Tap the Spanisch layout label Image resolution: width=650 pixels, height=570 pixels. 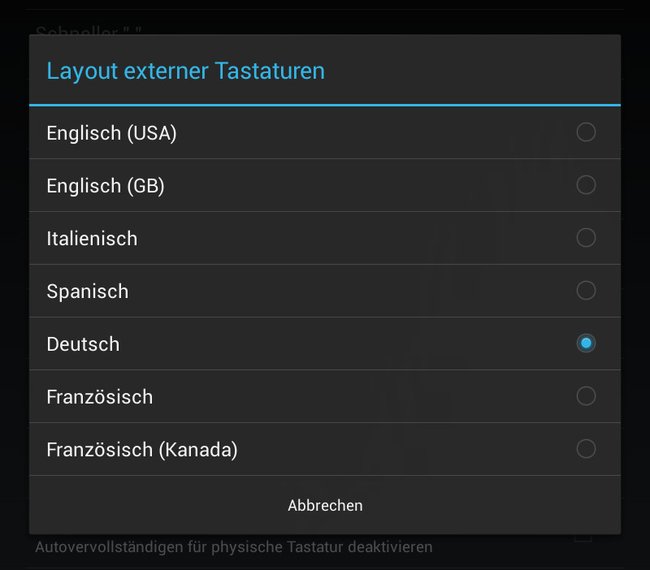(x=87, y=292)
